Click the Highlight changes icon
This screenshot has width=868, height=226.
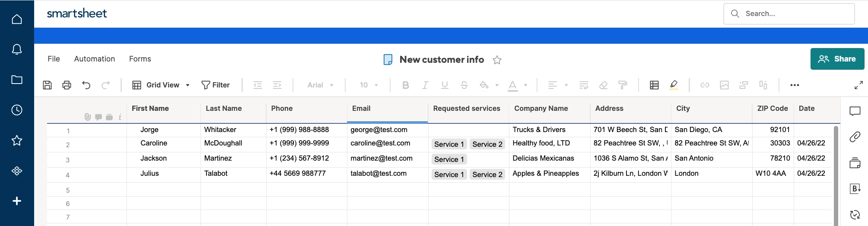pyautogui.click(x=674, y=85)
